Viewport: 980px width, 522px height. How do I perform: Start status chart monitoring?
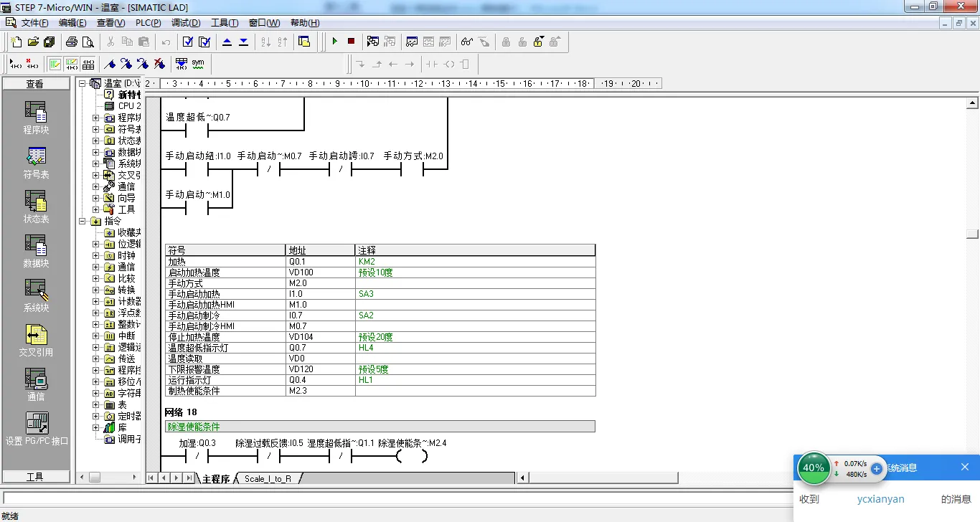412,42
